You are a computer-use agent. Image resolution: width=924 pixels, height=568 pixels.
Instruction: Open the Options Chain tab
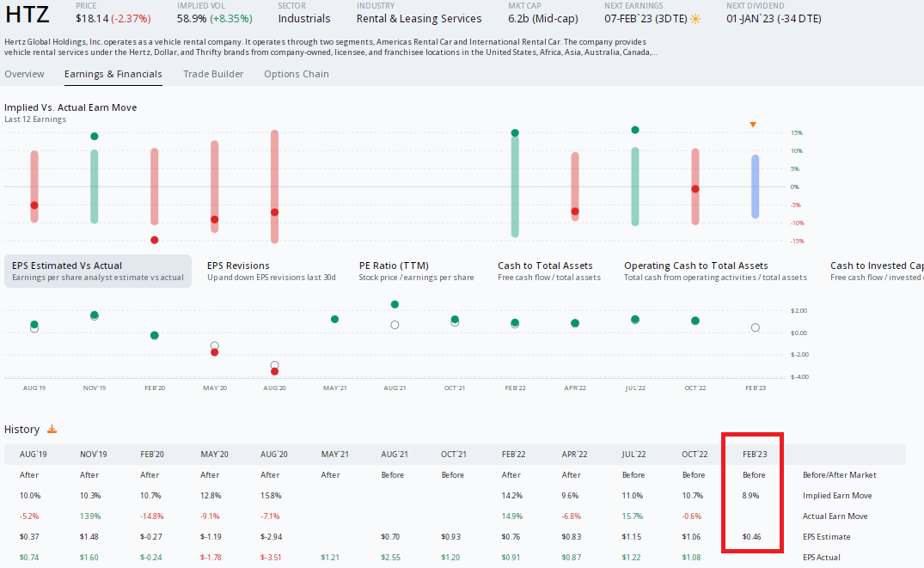(x=296, y=74)
